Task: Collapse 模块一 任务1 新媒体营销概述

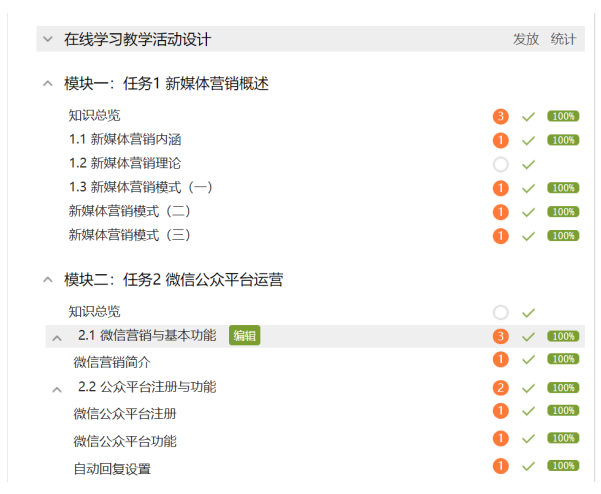Action: point(47,84)
